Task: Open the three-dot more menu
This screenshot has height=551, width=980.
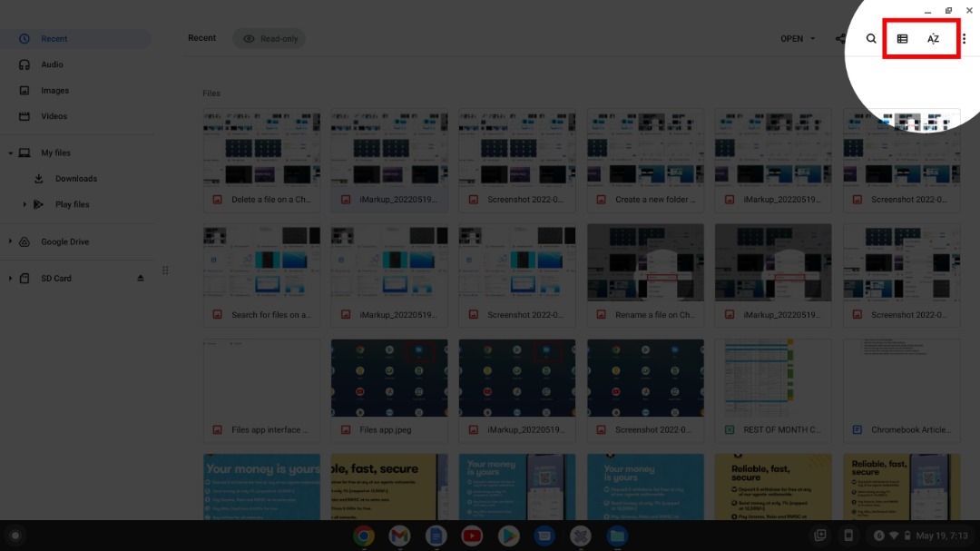Action: click(965, 39)
